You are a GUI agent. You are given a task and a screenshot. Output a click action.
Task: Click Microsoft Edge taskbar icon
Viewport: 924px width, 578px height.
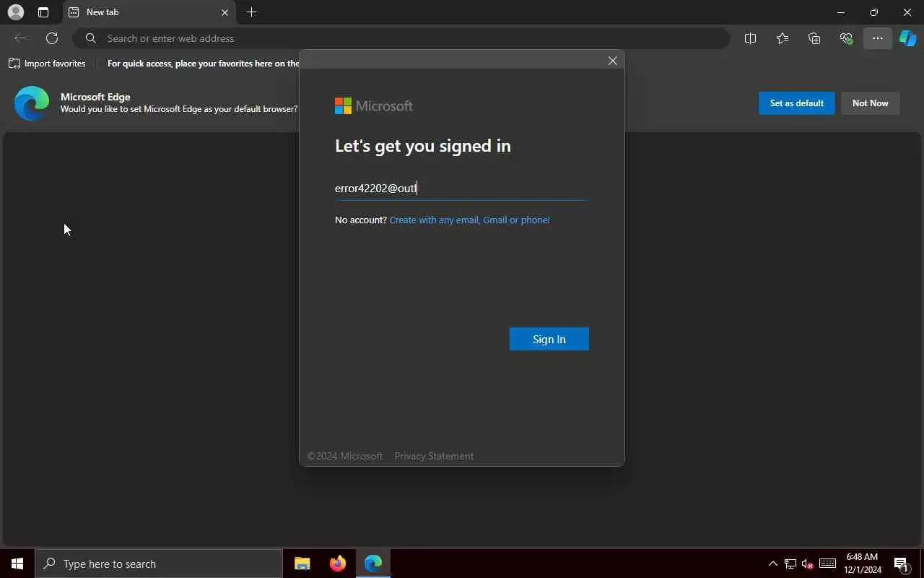373,564
